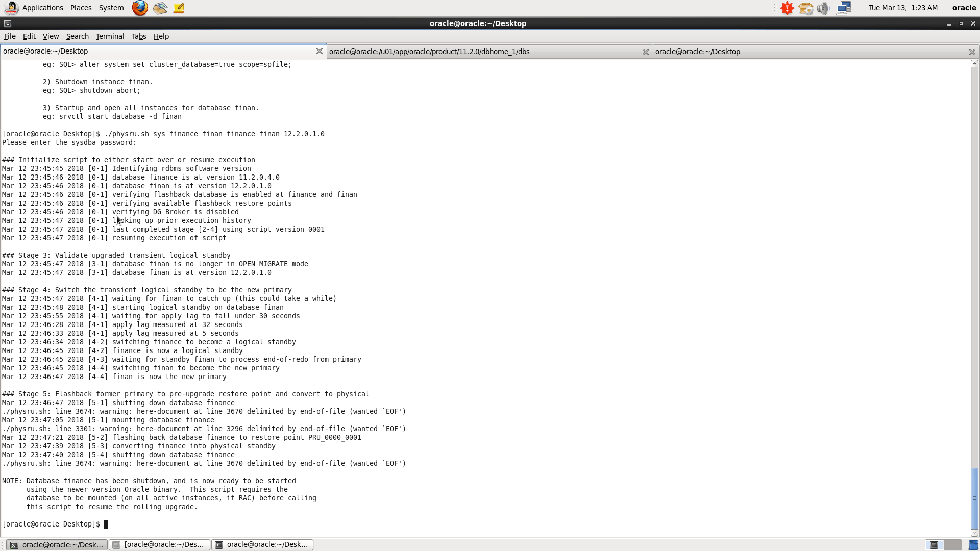
Task: Open the Terminal menu in menu bar
Action: pyautogui.click(x=110, y=36)
